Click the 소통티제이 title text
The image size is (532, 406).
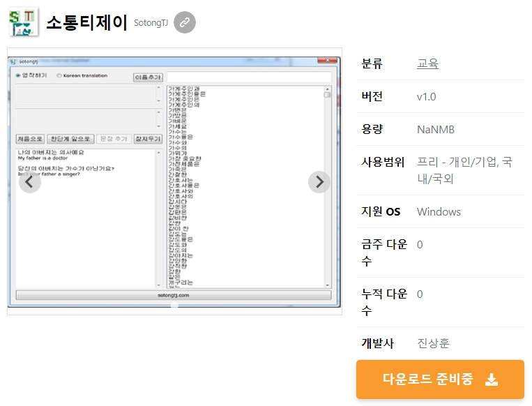pyautogui.click(x=86, y=23)
